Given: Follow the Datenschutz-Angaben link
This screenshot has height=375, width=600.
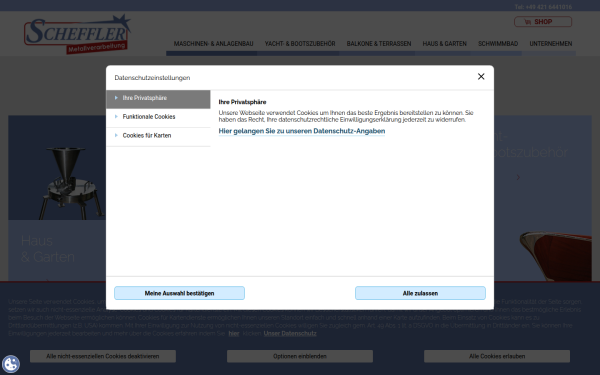Looking at the screenshot, I should [x=302, y=131].
